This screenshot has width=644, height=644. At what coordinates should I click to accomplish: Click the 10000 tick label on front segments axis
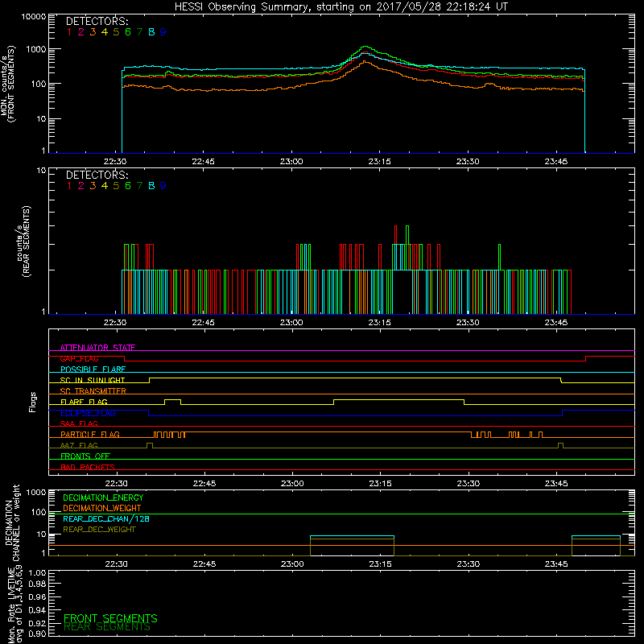[34, 16]
